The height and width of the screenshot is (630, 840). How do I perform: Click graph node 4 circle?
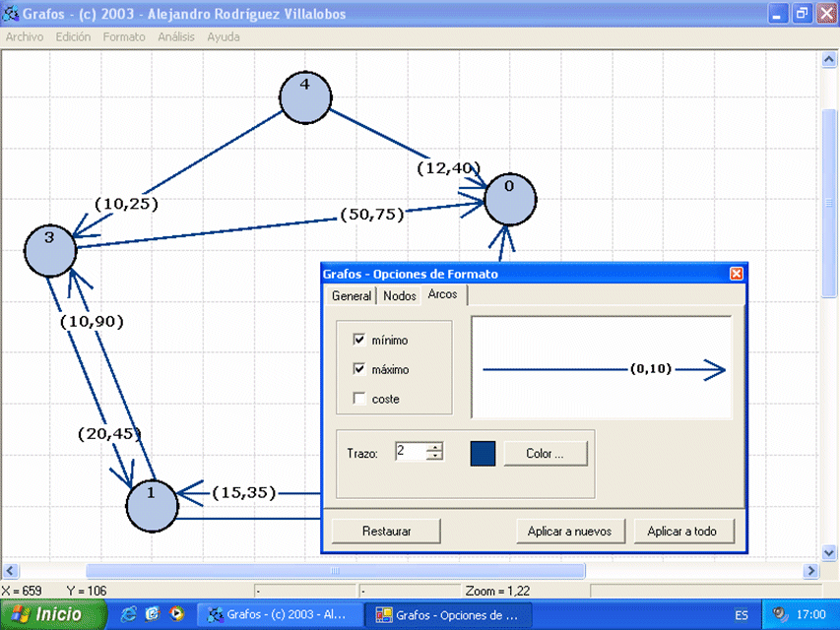(304, 95)
